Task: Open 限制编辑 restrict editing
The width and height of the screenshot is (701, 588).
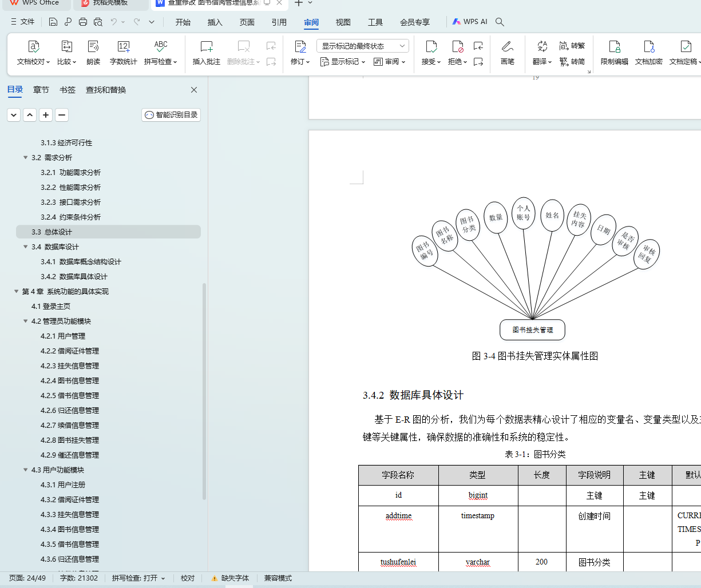Action: tap(615, 53)
